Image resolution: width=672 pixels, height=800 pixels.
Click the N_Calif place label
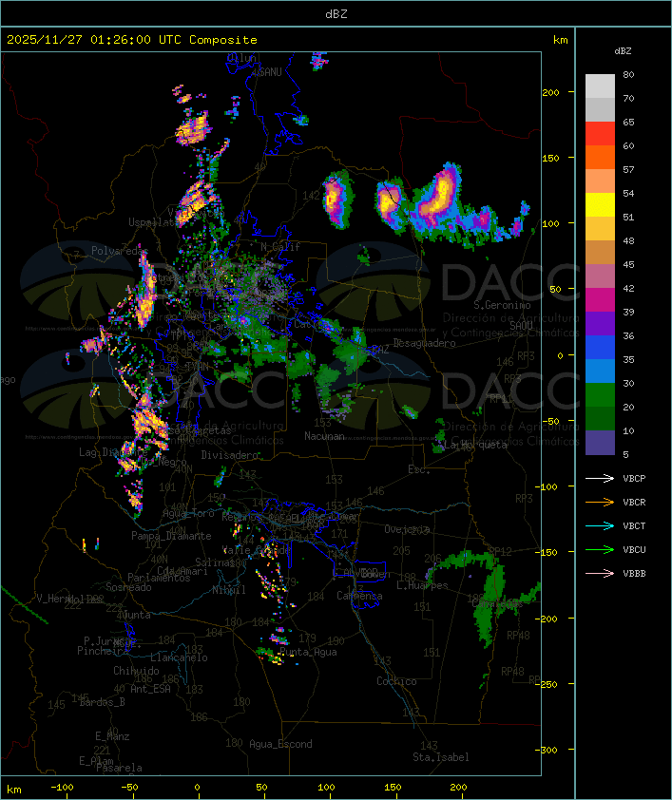(x=280, y=247)
